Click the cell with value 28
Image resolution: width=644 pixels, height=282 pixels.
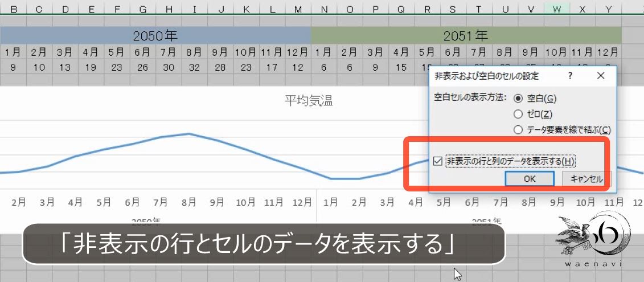[220, 67]
